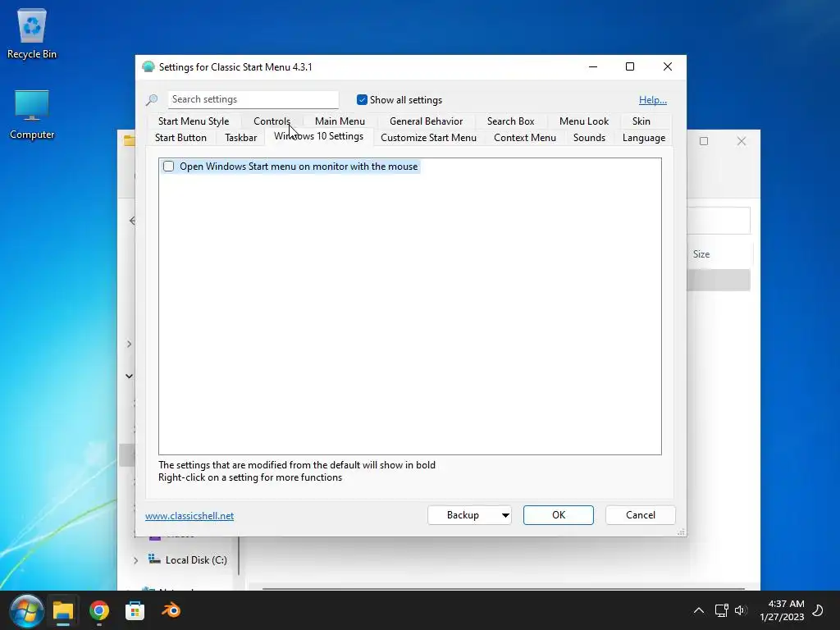
Task: Open the notifications moon icon
Action: click(x=818, y=610)
